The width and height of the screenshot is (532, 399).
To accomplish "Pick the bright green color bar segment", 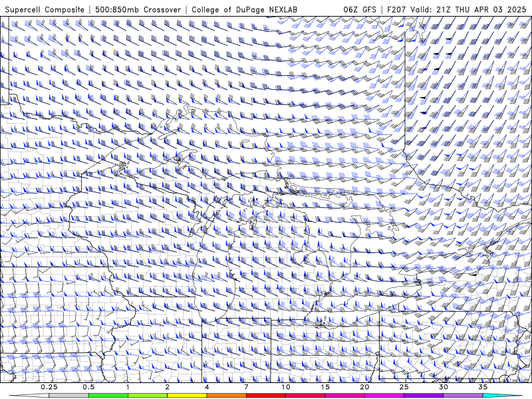I will (108, 396).
